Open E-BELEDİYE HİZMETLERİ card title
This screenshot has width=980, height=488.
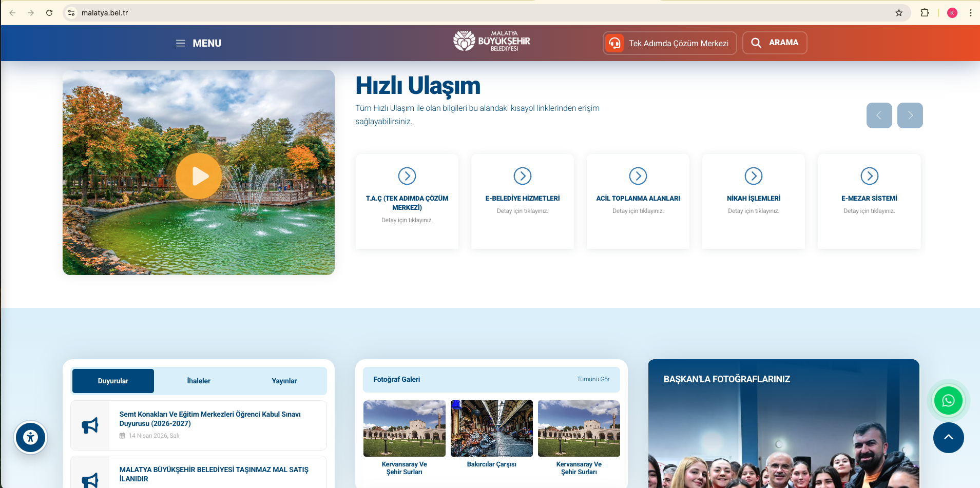pyautogui.click(x=523, y=198)
